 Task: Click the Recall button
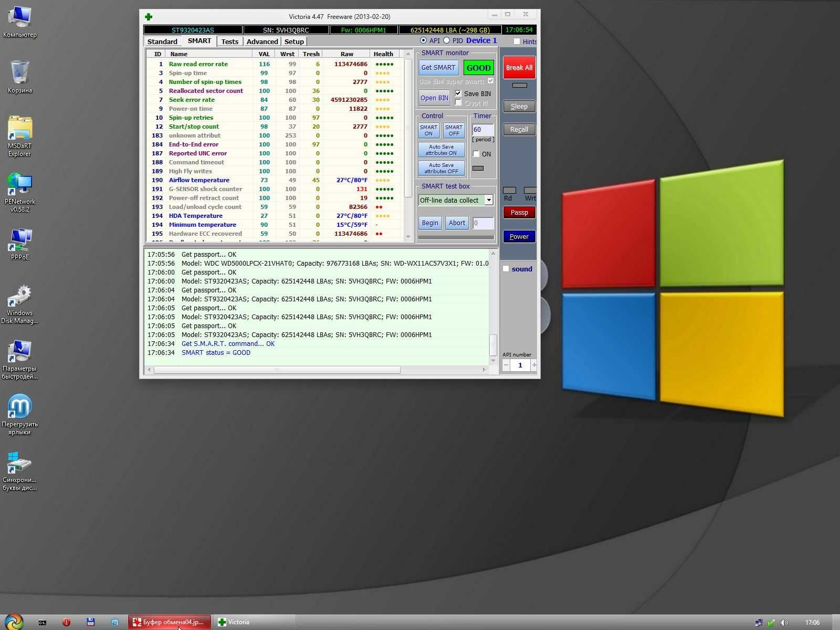519,129
